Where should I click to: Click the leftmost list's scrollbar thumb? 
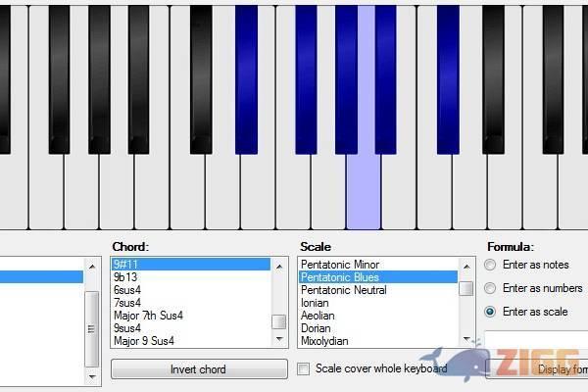92,329
